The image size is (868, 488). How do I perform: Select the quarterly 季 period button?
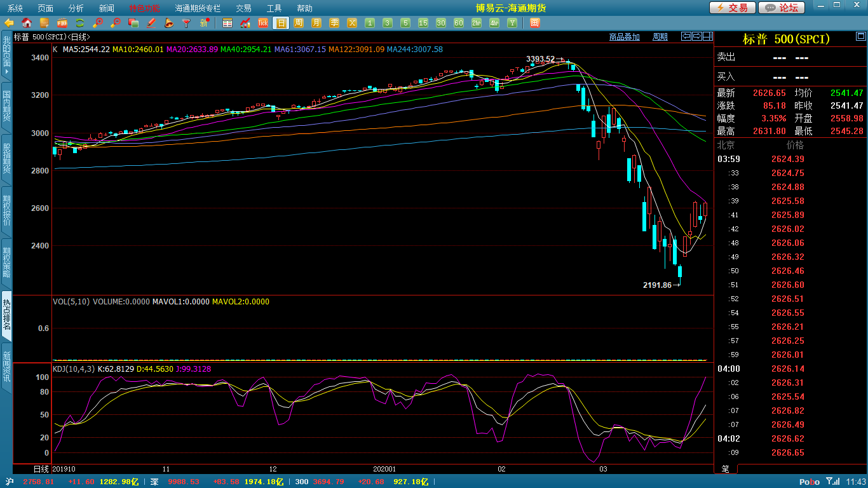334,23
